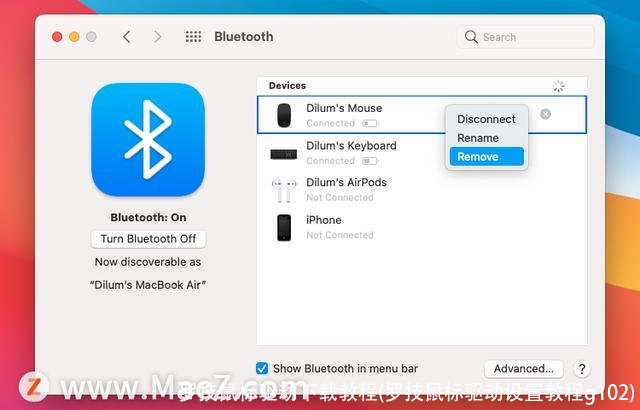Open the Advanced... settings button

(x=523, y=369)
